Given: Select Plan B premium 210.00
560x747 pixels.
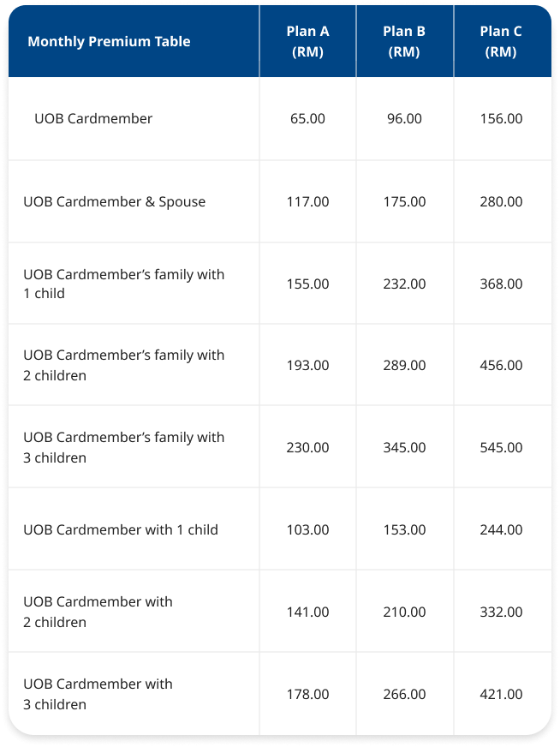Looking at the screenshot, I should coord(404,613).
